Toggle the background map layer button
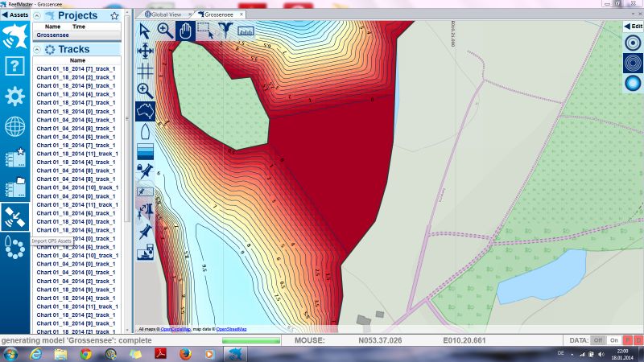644x362 pixels. click(x=145, y=110)
